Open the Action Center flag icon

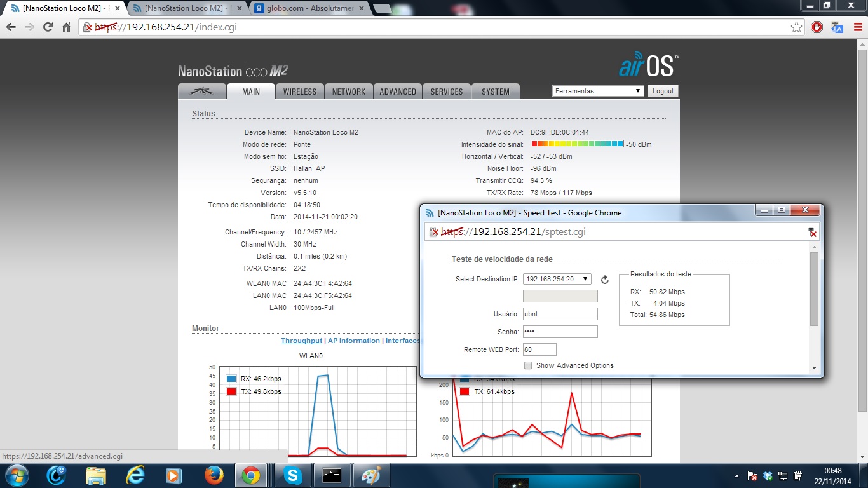click(752, 475)
